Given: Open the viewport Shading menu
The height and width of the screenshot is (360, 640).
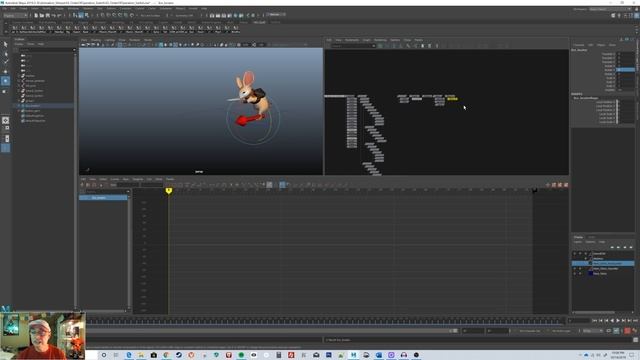Looking at the screenshot, I should [x=96, y=40].
